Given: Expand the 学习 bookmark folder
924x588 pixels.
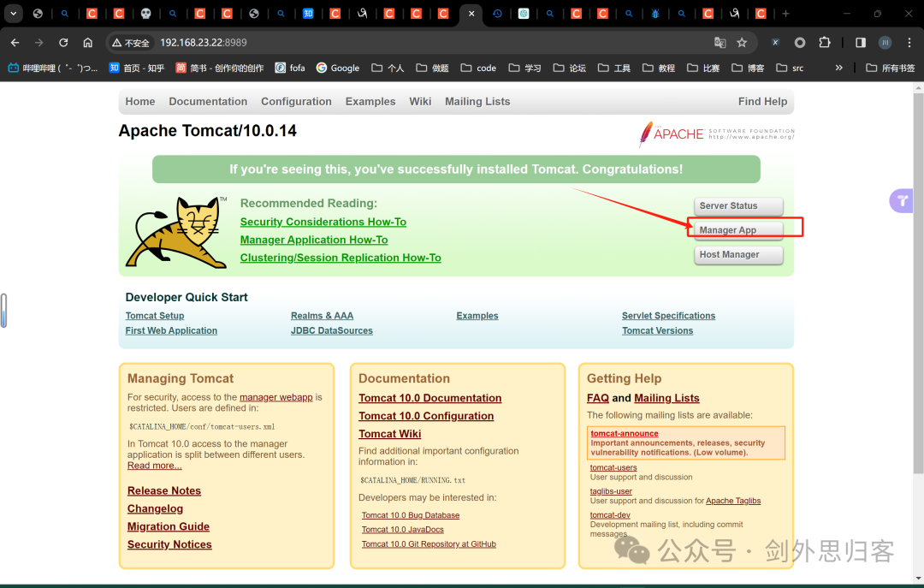Looking at the screenshot, I should click(525, 68).
